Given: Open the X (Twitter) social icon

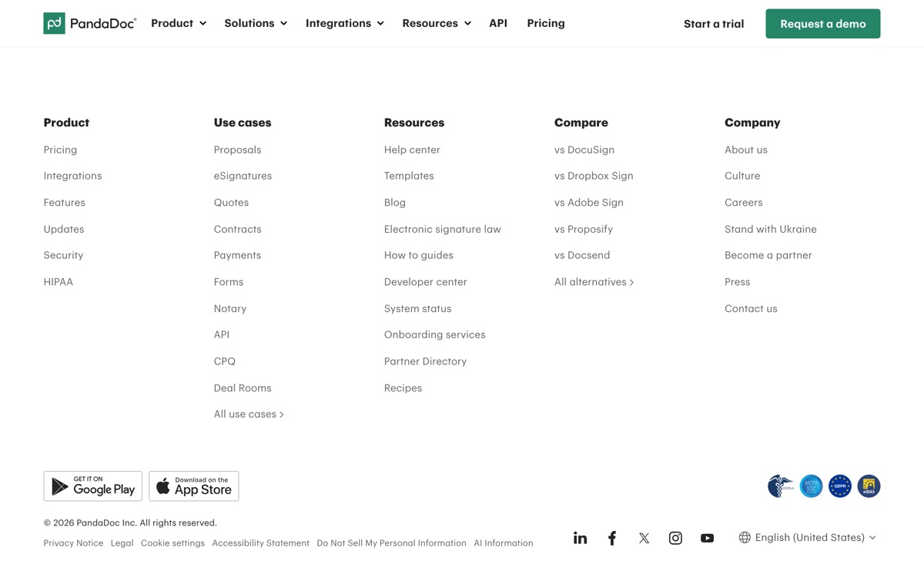Looking at the screenshot, I should point(644,538).
